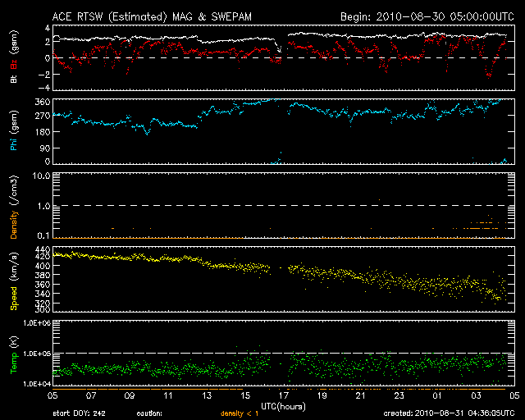The width and height of the screenshot is (525, 420).
Task: Click the '15' hour tick label
Action: tap(245, 396)
